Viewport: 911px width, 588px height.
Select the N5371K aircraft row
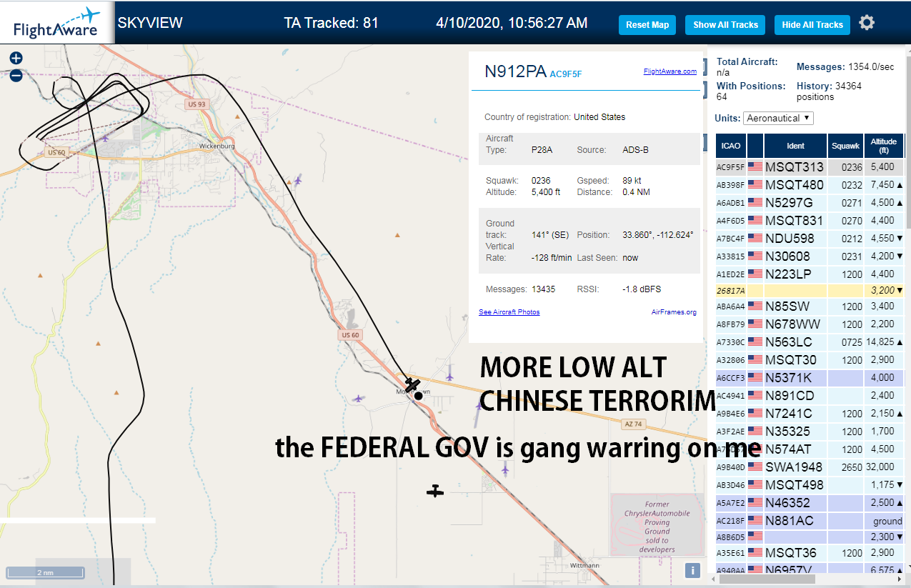click(x=810, y=378)
